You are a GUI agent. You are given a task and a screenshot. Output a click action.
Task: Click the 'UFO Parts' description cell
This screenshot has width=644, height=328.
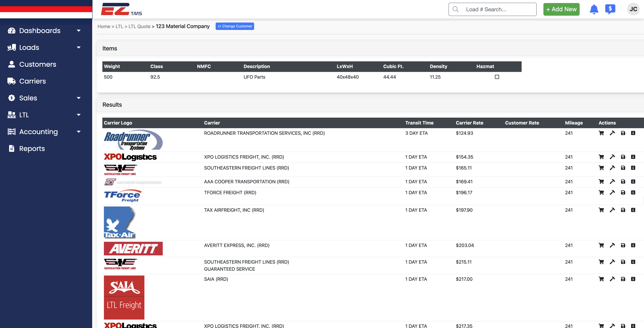(254, 77)
